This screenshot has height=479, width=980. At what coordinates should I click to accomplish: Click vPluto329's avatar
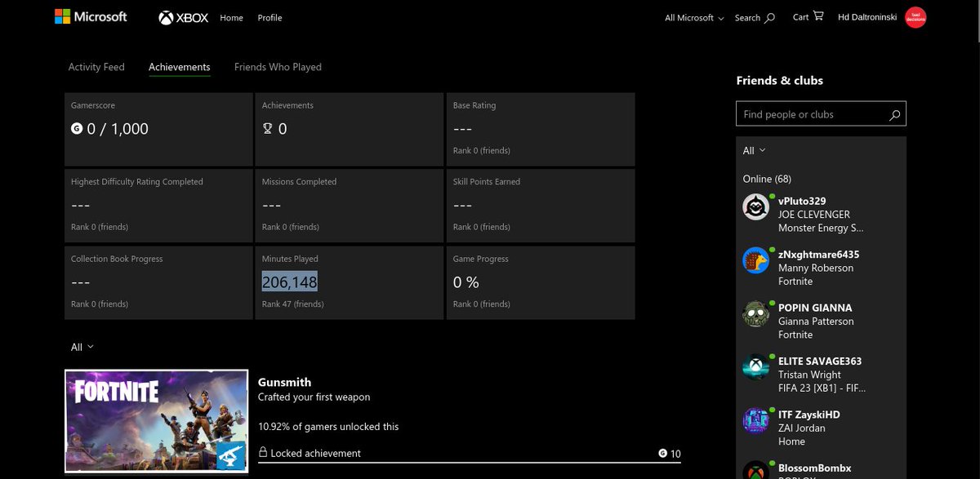point(755,207)
